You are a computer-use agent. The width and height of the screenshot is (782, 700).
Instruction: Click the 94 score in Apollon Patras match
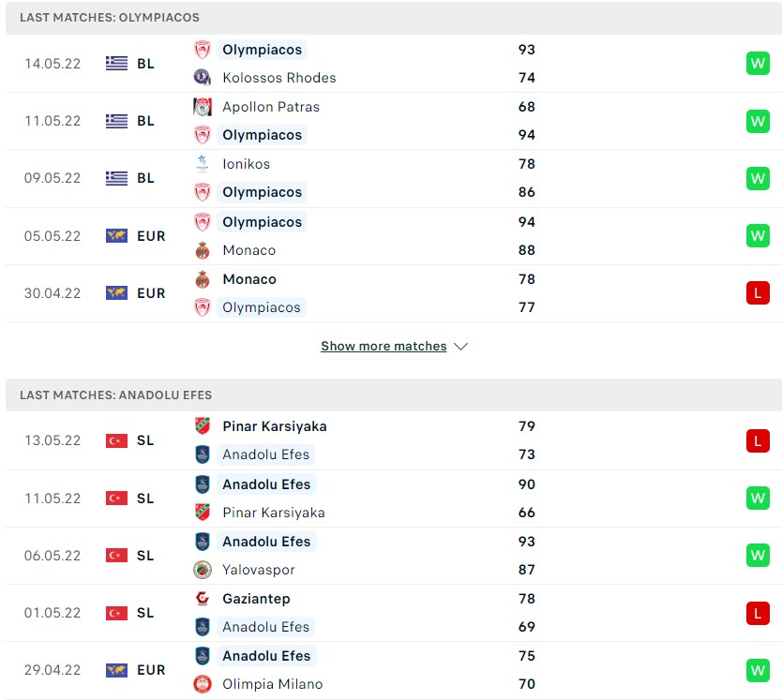click(x=526, y=135)
